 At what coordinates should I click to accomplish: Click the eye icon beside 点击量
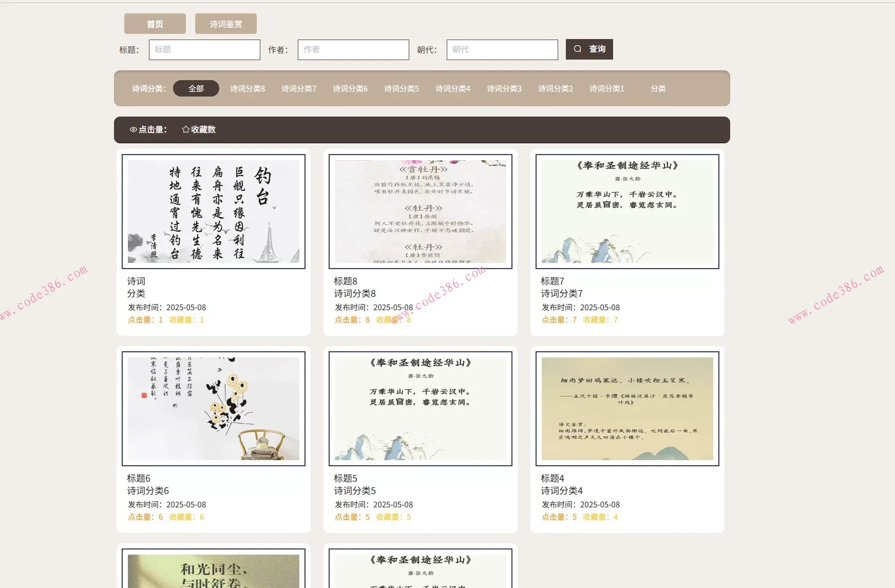pos(133,129)
